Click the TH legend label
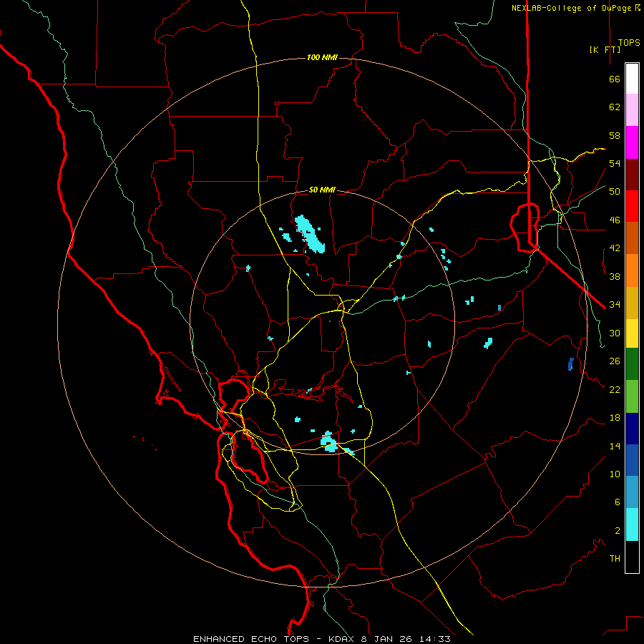 (x=615, y=559)
